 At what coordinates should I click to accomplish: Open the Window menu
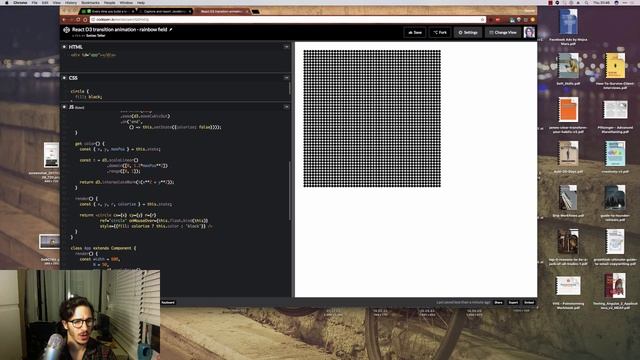(x=126, y=2)
